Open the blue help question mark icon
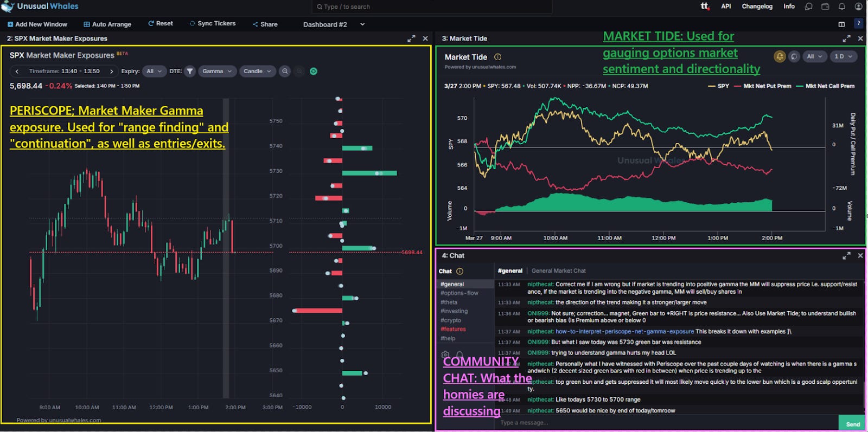Image resolution: width=868 pixels, height=432 pixels. [858, 23]
